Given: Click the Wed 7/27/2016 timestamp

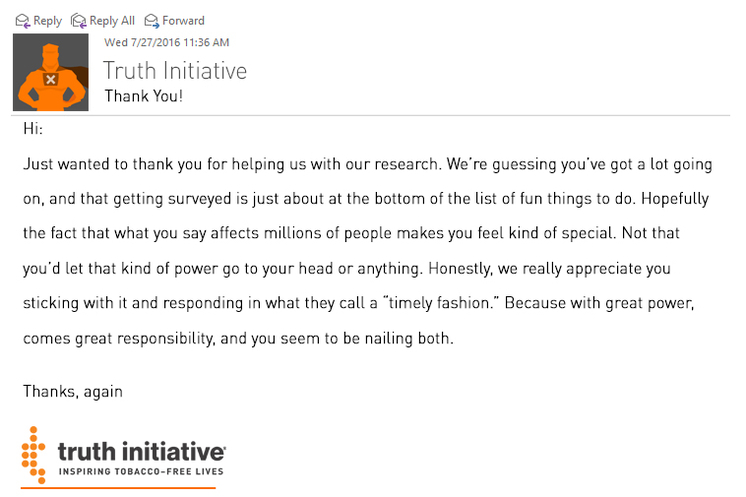Looking at the screenshot, I should [x=167, y=43].
